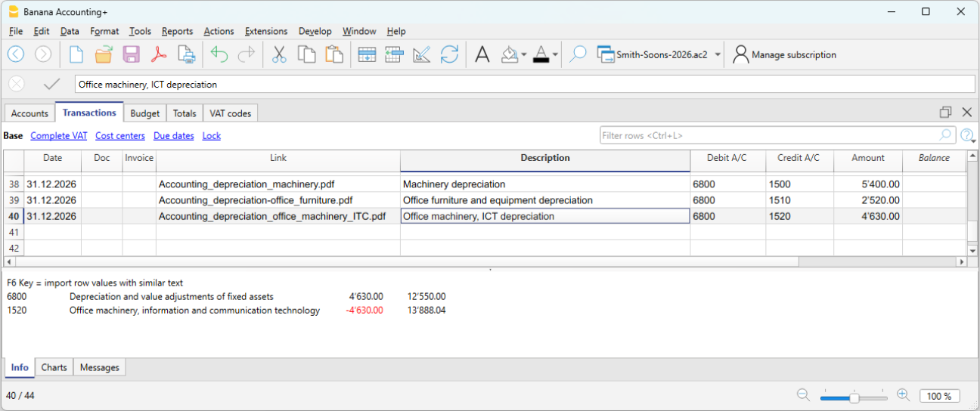980x411 pixels.
Task: Close the table with the X icon
Action: [x=966, y=112]
